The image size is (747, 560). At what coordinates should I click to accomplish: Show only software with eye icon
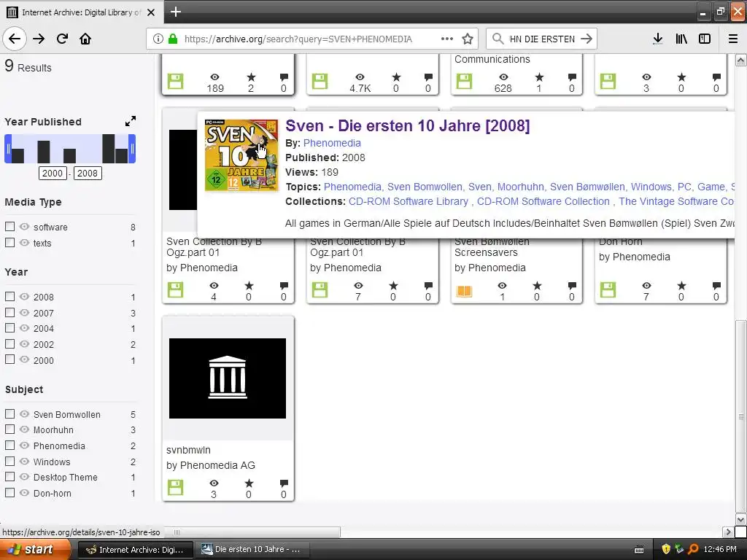click(x=24, y=227)
